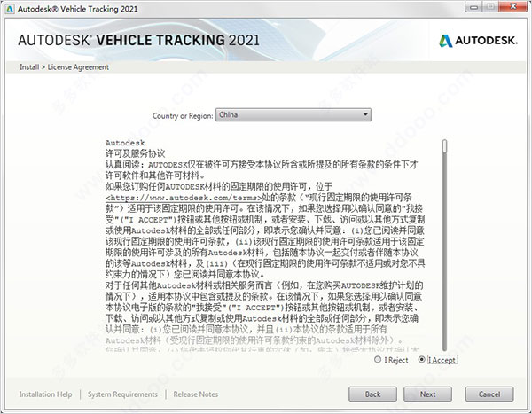Open the System Requirements link

[122, 394]
